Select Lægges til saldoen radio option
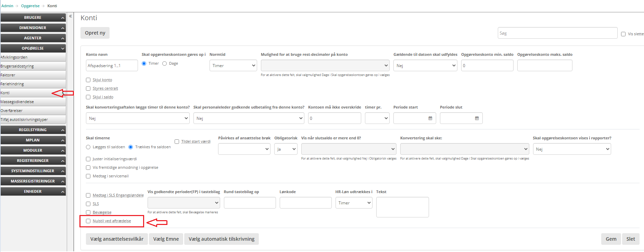The height and width of the screenshot is (252, 644). point(88,147)
